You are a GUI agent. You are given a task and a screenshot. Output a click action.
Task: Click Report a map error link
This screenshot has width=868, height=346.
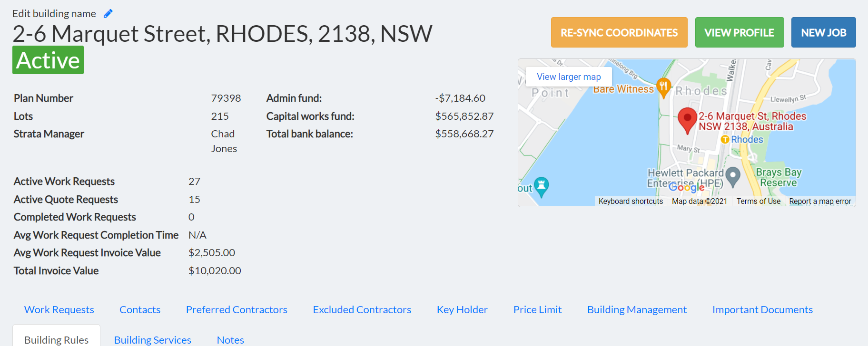[820, 202]
